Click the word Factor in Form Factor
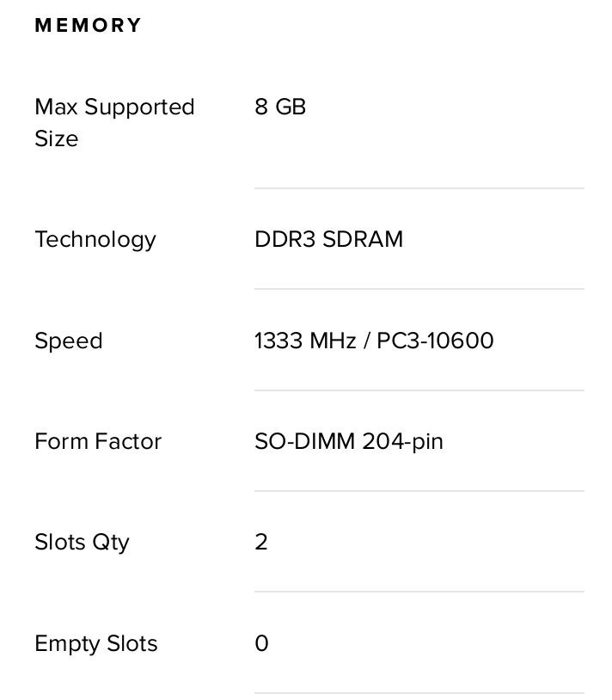 pos(128,441)
